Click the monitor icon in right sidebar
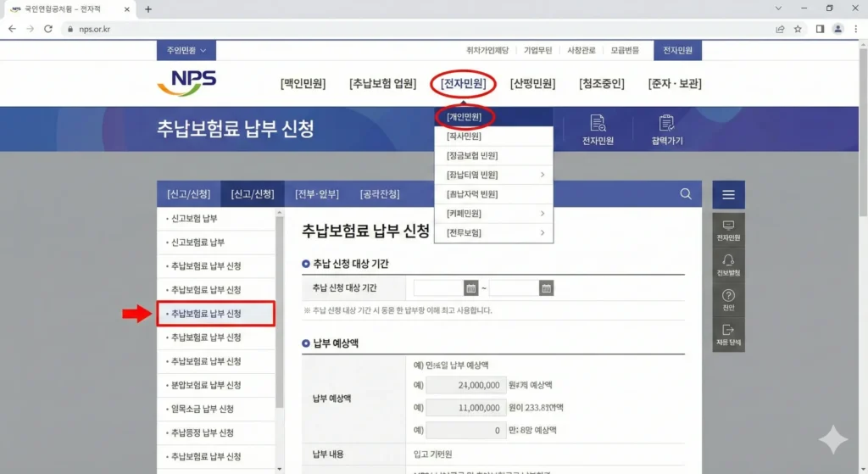 click(x=728, y=225)
